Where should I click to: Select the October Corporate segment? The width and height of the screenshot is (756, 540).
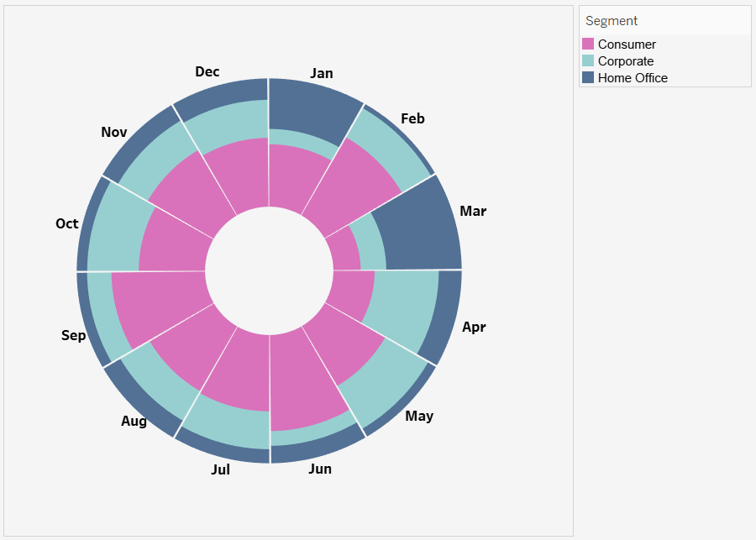coord(117,230)
